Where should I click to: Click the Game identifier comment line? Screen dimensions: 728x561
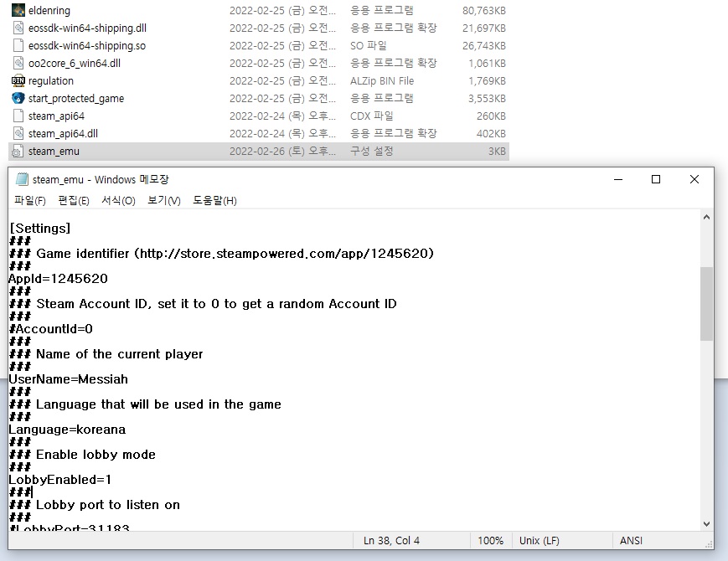(x=221, y=254)
